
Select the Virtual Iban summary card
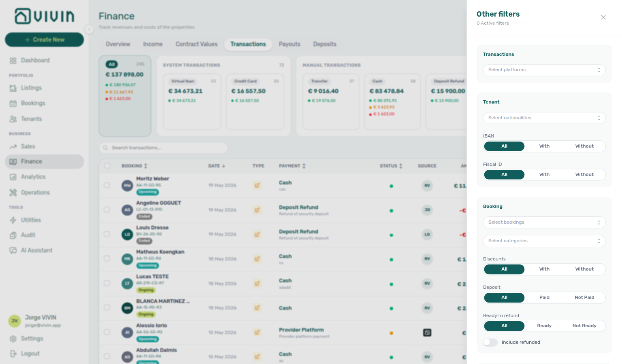pyautogui.click(x=192, y=102)
